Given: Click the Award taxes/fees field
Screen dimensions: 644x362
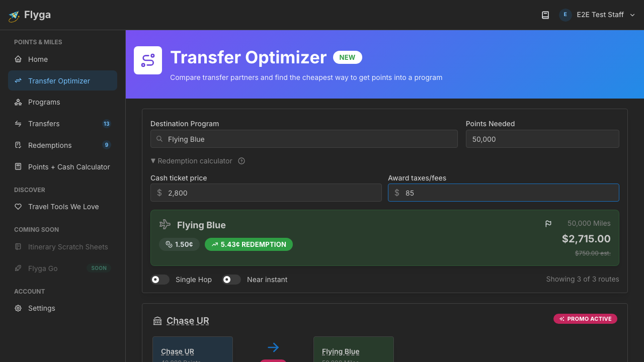Looking at the screenshot, I should (504, 193).
